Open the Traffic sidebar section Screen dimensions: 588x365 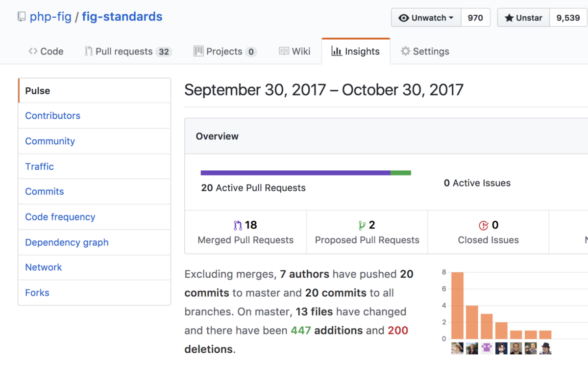click(39, 166)
